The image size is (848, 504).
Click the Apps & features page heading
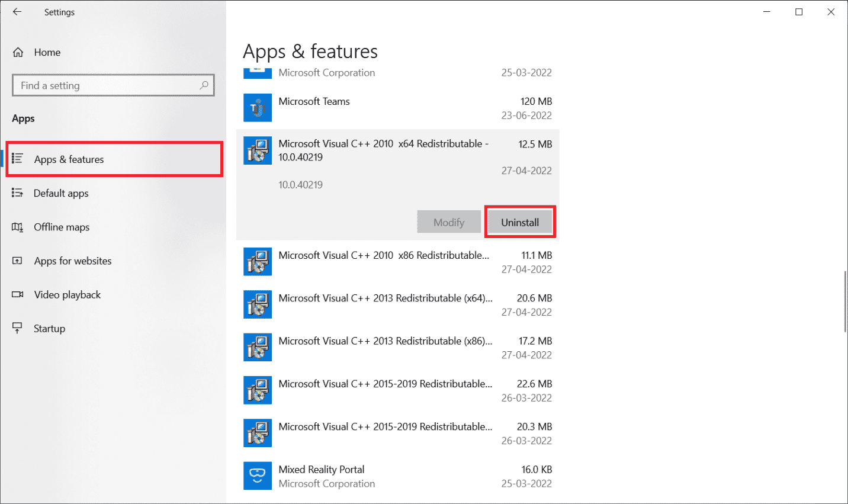coord(310,52)
